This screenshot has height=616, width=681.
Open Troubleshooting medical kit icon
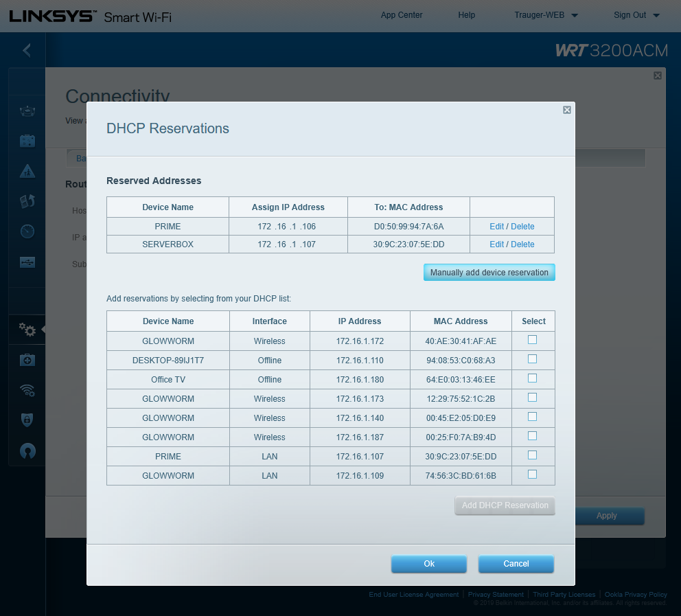27,361
